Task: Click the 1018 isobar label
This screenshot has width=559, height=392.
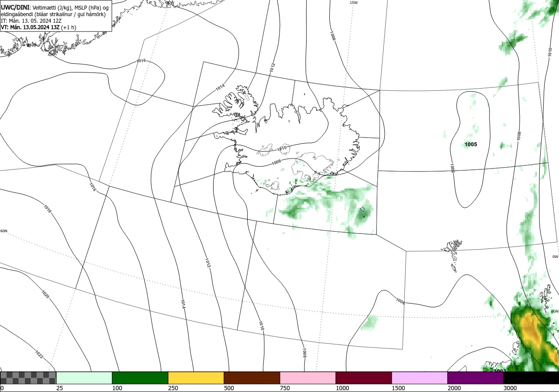Action: [48, 209]
